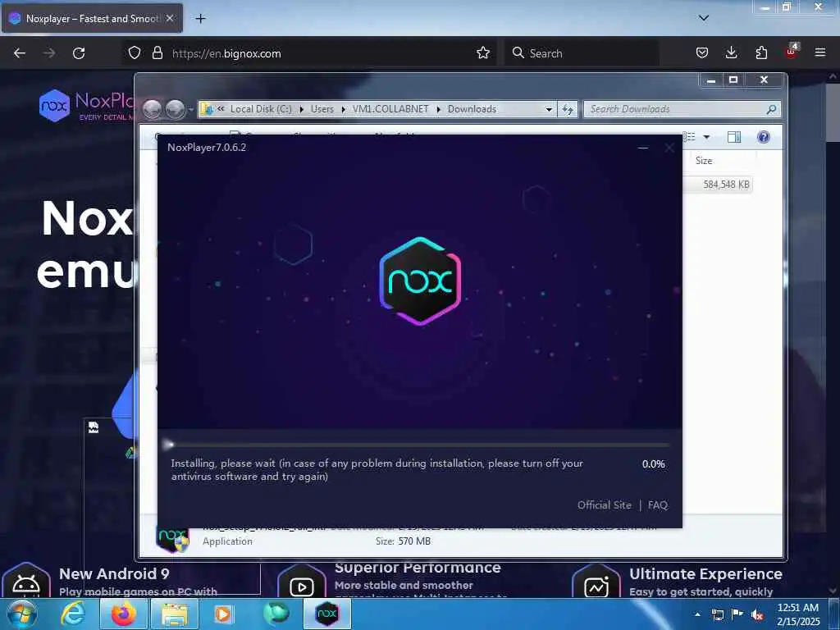Minimize the NoxPlayer installer window
The height and width of the screenshot is (630, 840).
click(643, 148)
